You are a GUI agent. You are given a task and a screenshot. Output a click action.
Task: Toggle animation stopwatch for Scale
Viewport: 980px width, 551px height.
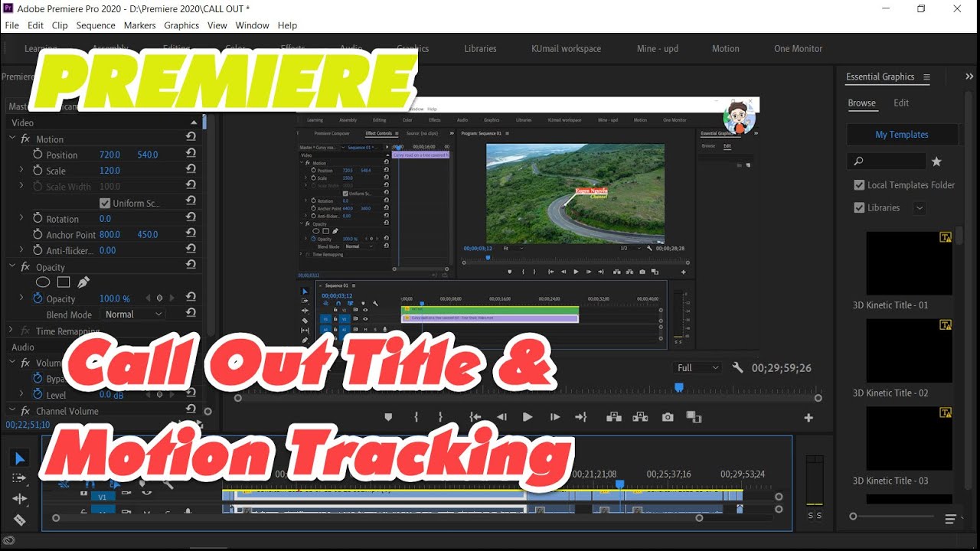coord(38,170)
